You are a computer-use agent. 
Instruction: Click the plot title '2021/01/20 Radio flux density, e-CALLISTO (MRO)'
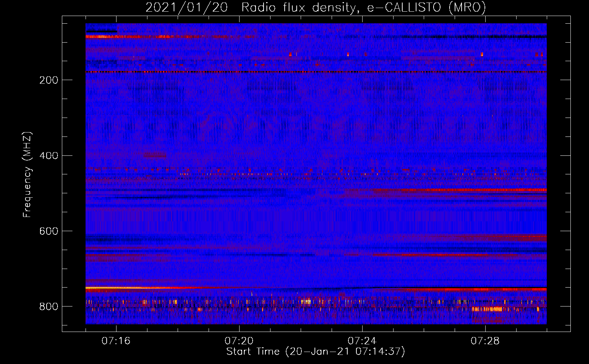pos(316,7)
